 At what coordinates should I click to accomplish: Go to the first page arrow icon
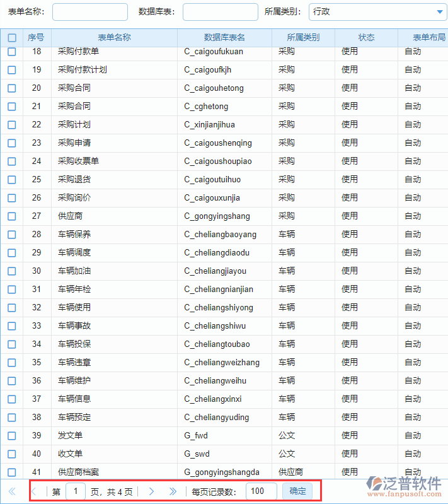point(12,491)
